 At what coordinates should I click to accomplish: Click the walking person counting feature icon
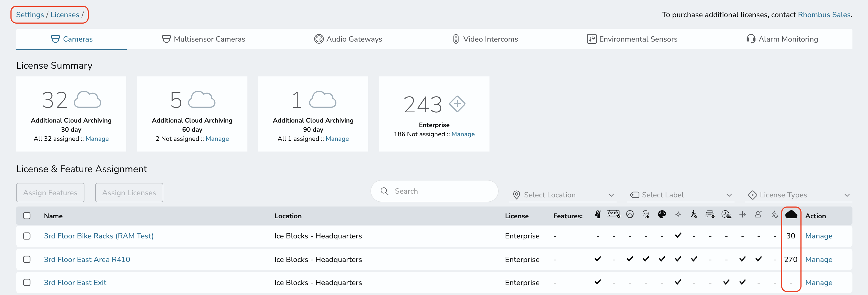pyautogui.click(x=694, y=215)
